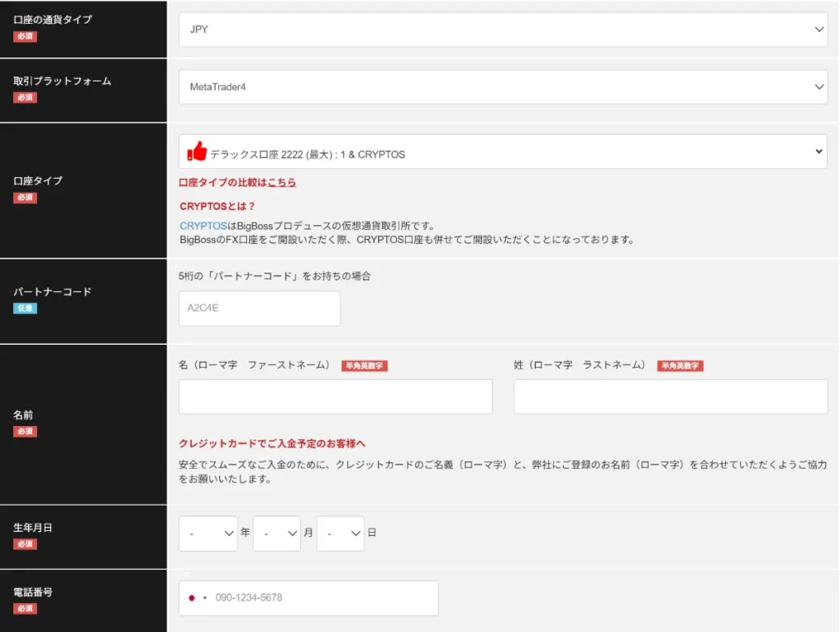
Task: Click the 半角英数字 badge beside last name label
Action: coord(680,365)
